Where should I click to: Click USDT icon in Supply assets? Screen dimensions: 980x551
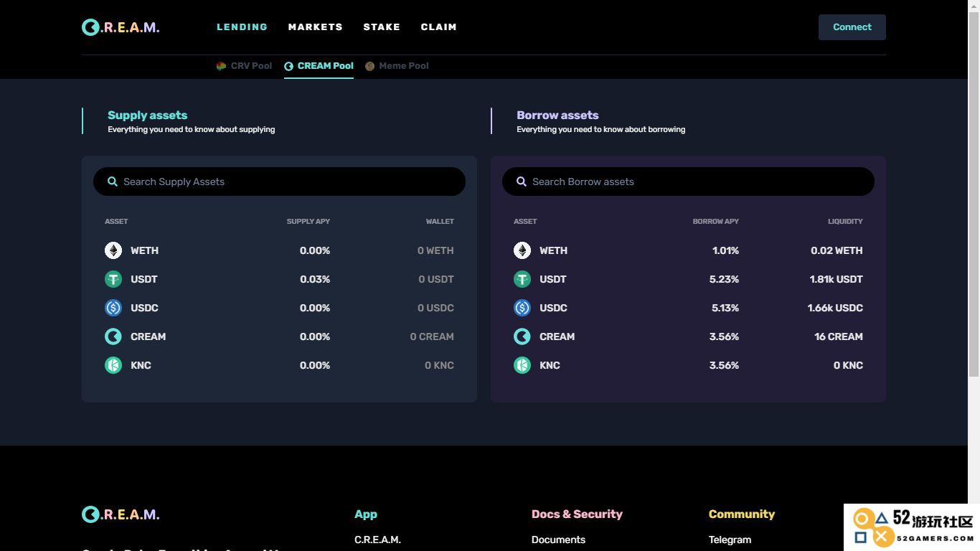click(113, 279)
